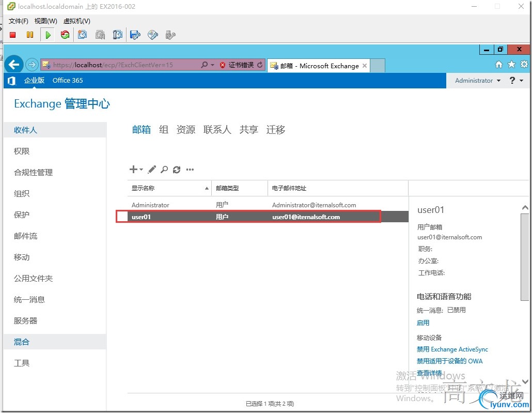Viewport: 532px width, 413px height.
Task: Click the green play VM button
Action: click(x=48, y=35)
